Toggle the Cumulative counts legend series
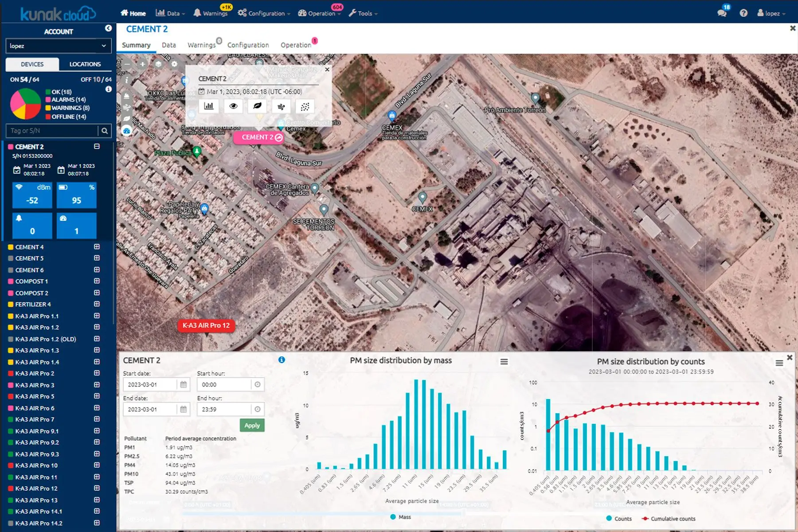 click(x=669, y=519)
